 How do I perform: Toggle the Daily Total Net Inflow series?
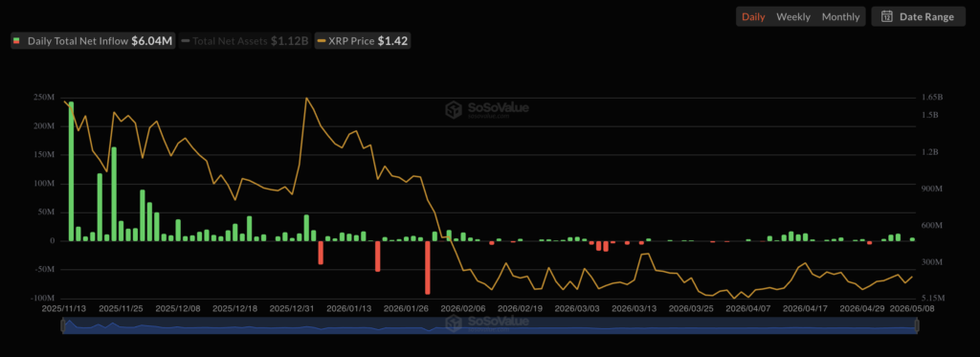[93, 41]
